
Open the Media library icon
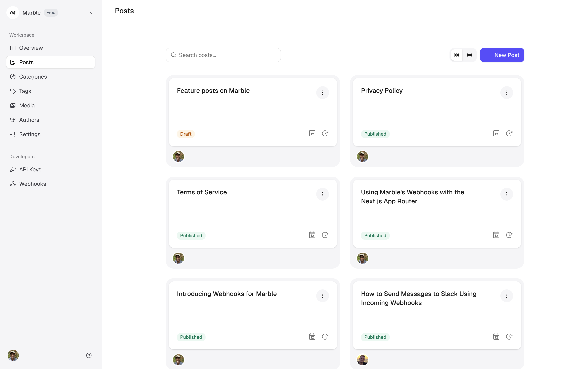(13, 105)
